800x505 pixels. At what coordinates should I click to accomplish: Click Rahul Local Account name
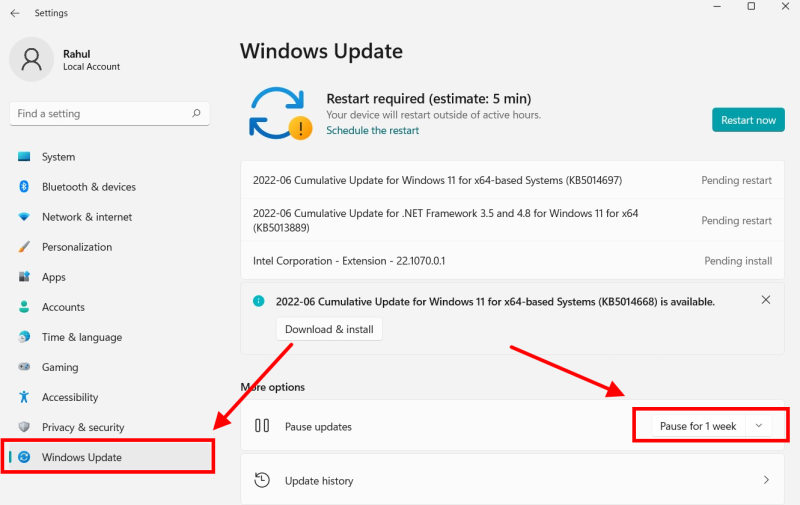pos(91,60)
